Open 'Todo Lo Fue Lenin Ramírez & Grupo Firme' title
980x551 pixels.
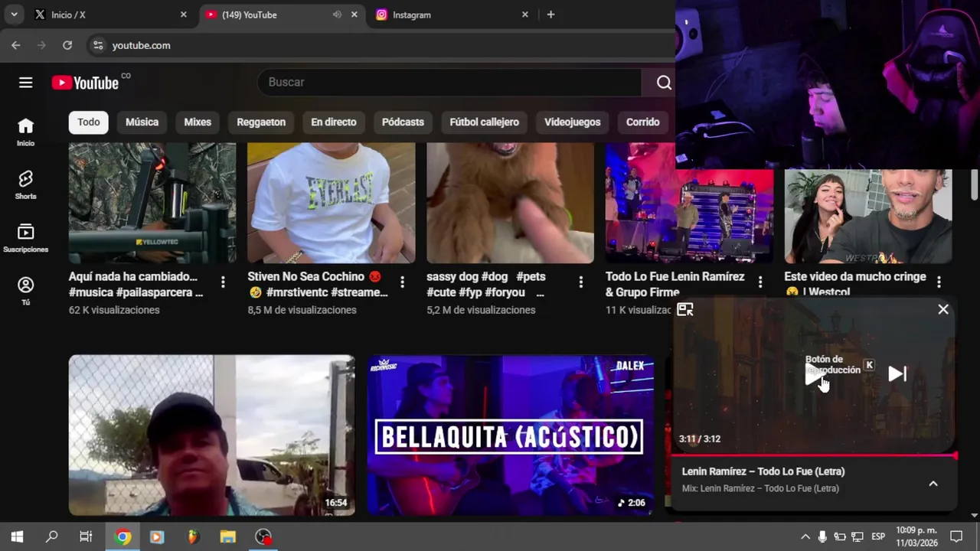click(x=675, y=284)
